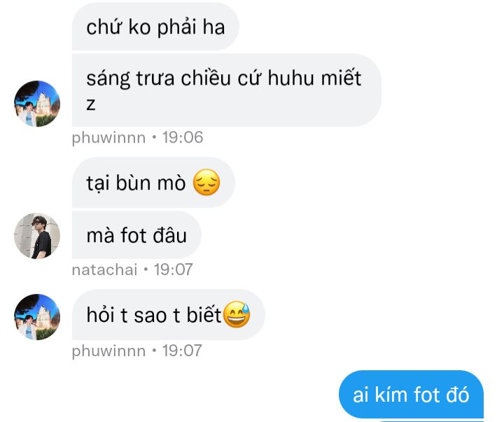Tap the 19:07 timestamp under phuwinnn's last message

pyautogui.click(x=182, y=351)
